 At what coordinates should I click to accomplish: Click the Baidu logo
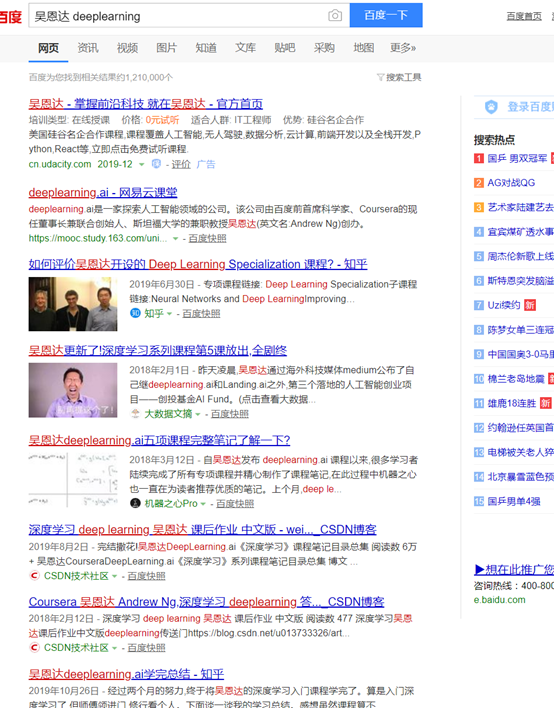coord(10,17)
